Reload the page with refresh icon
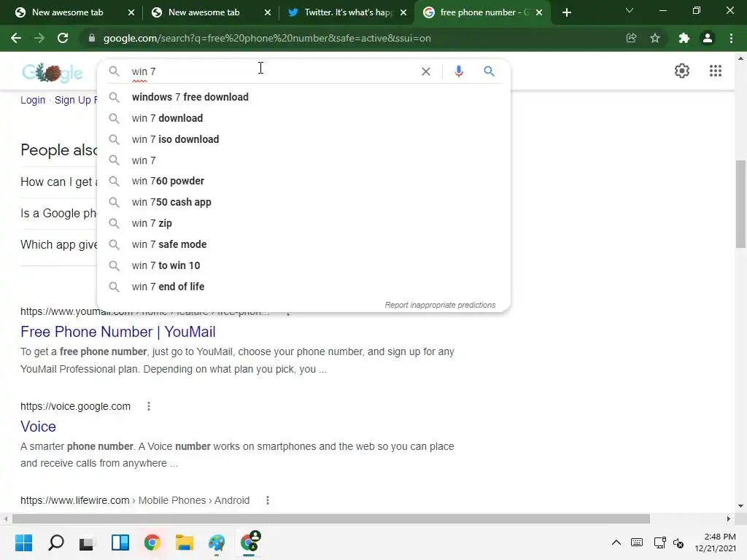 tap(63, 38)
